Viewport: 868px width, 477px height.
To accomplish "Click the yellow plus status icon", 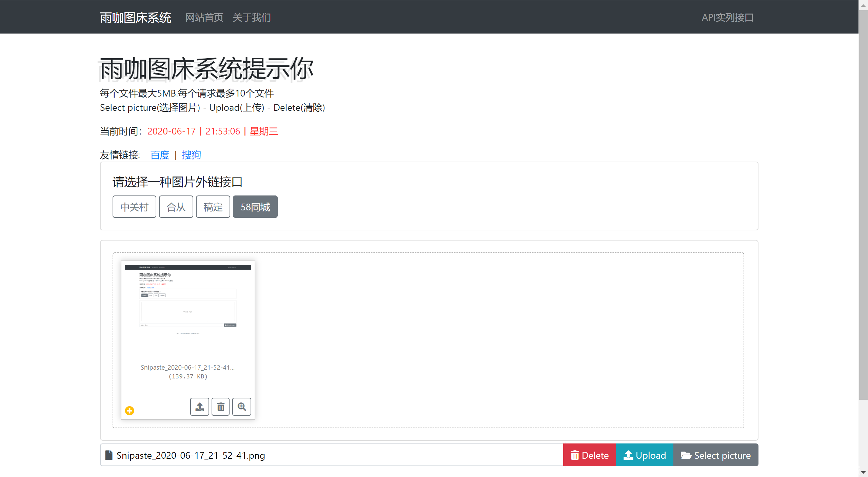I will pos(130,411).
